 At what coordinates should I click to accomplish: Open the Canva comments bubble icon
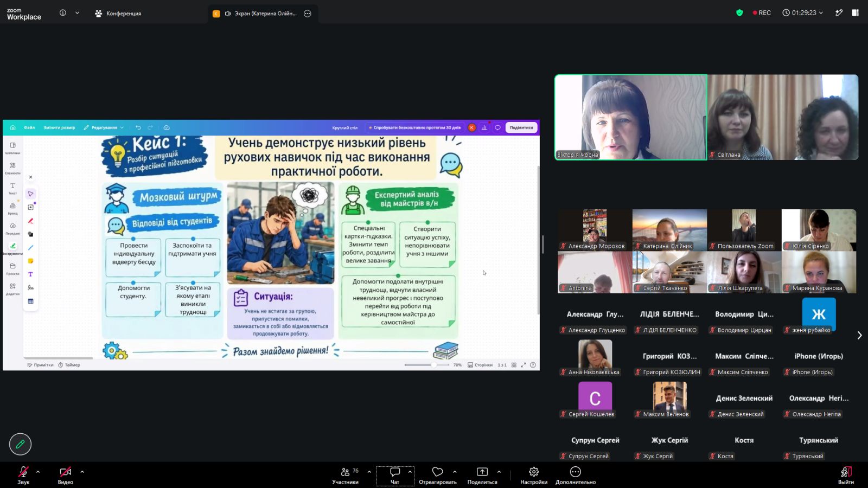click(x=497, y=127)
